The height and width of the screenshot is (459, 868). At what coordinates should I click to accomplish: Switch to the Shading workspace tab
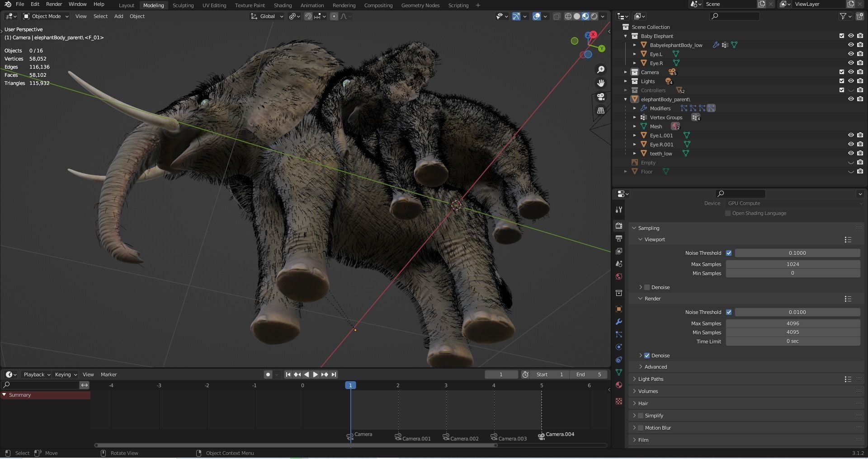click(x=283, y=5)
